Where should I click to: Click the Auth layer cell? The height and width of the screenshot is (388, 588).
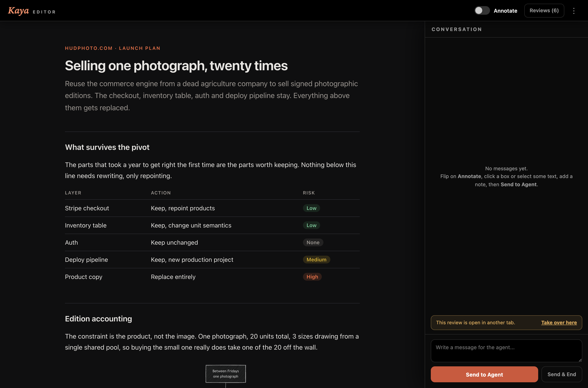click(71, 243)
